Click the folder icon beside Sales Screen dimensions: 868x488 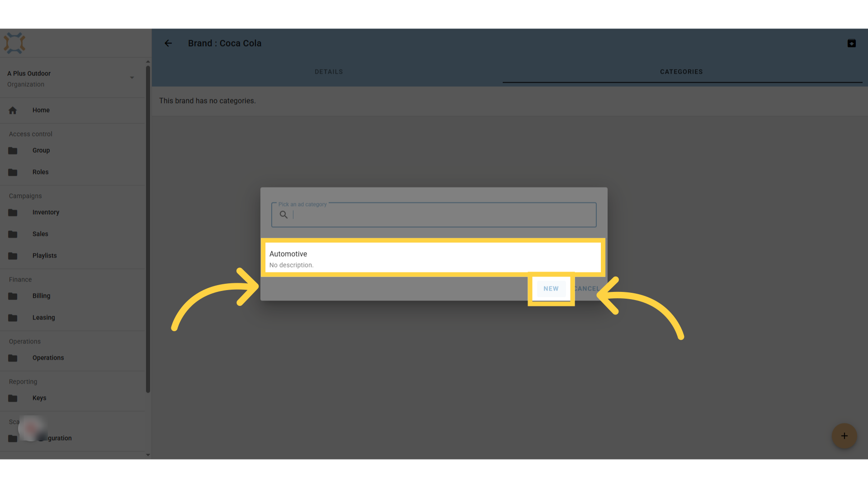(x=13, y=234)
